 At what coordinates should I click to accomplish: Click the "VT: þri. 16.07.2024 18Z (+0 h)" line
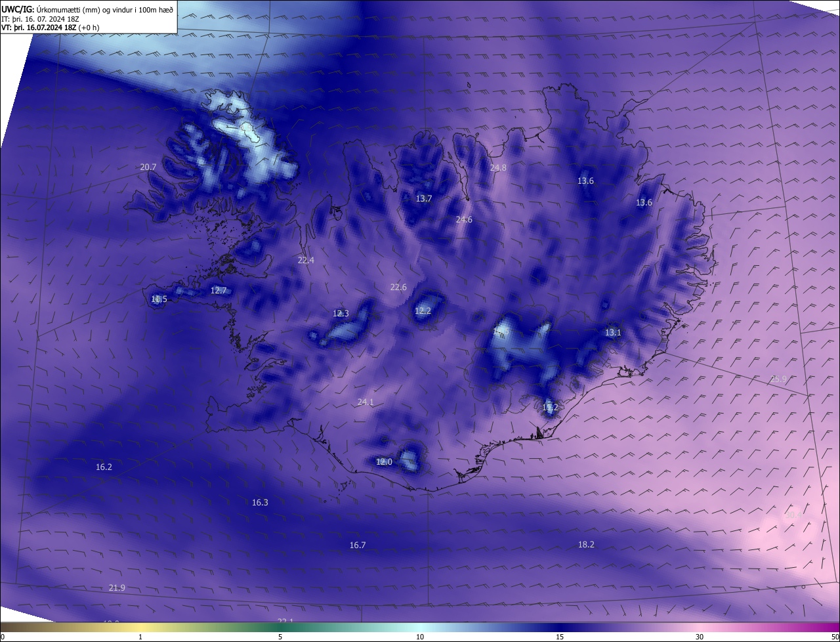coord(51,28)
